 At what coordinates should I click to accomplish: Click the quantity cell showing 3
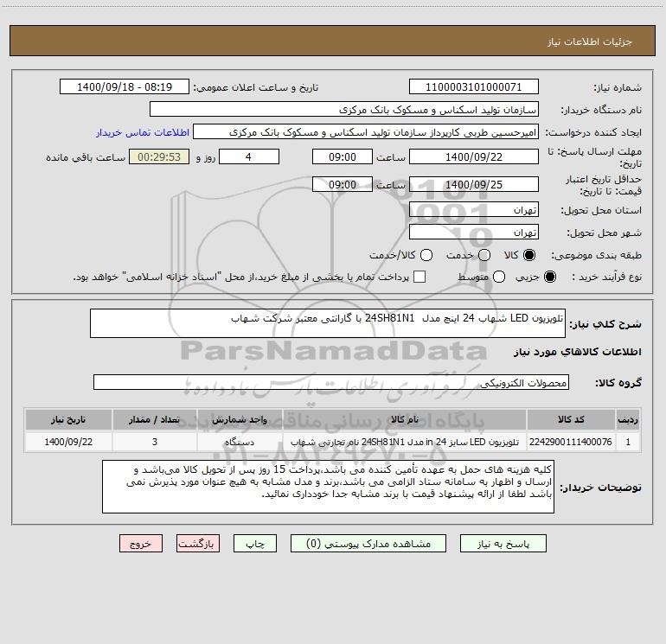[x=155, y=442]
